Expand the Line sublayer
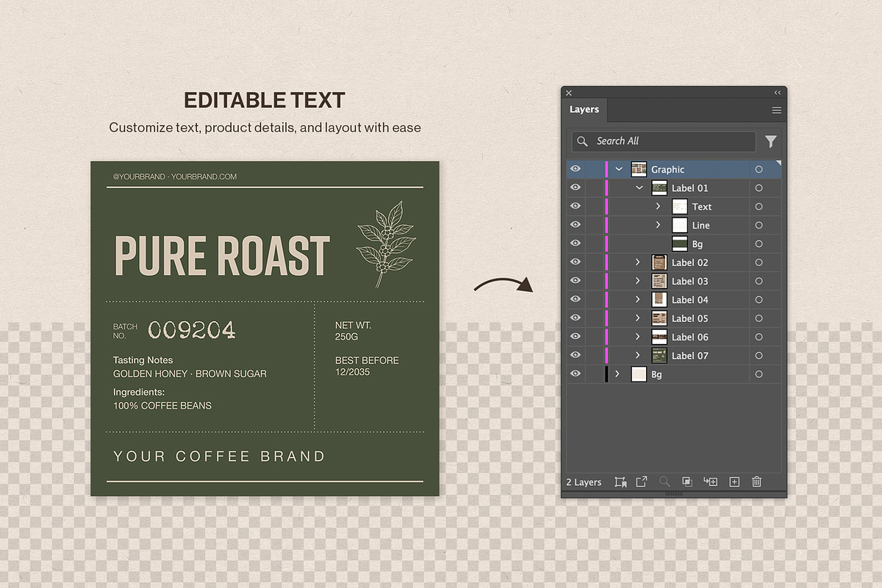This screenshot has height=588, width=882. (x=659, y=225)
